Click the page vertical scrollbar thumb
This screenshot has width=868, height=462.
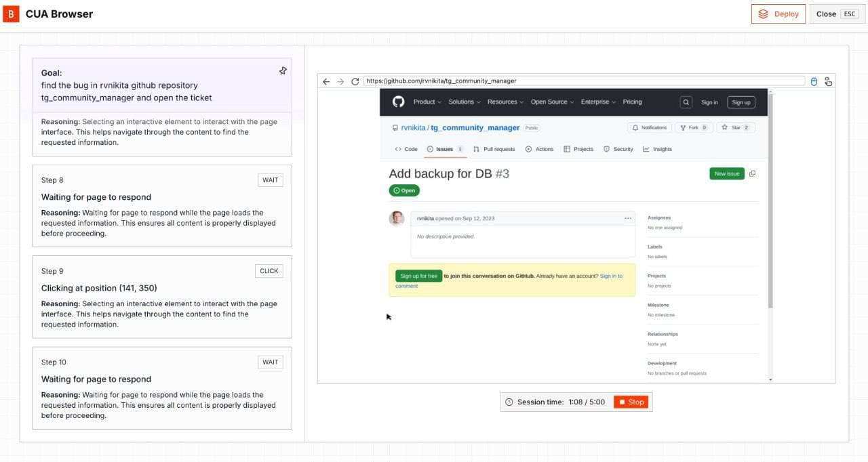pos(770,200)
